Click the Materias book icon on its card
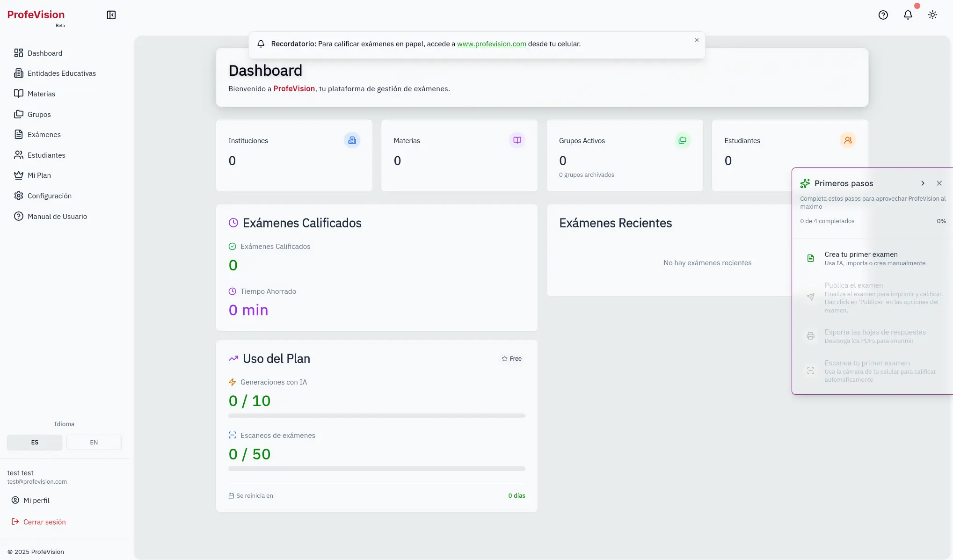The image size is (953, 560). coord(517,140)
